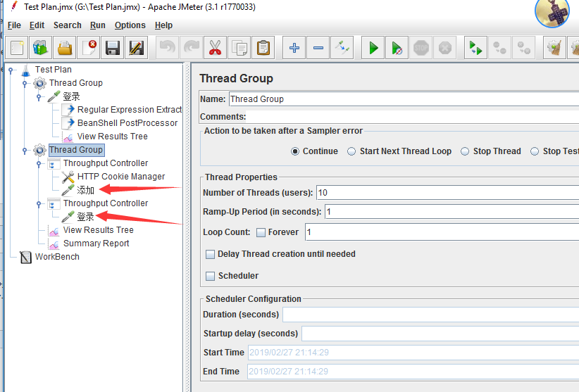Click the Ramp-Up Period field
The image size is (579, 392).
(452, 212)
